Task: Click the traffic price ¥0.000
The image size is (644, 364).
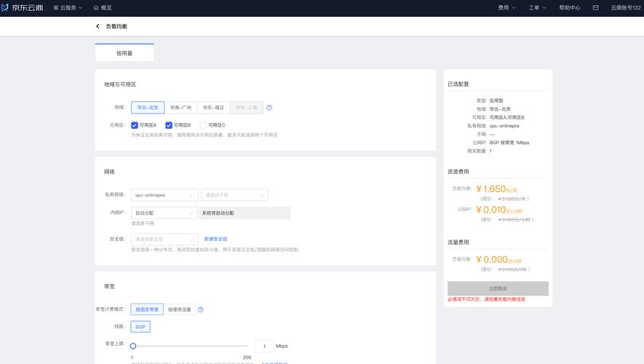Action: pos(498,260)
